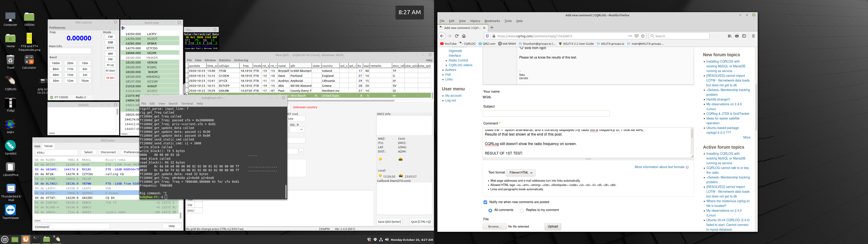Open Firefox Library icon
The height and width of the screenshot is (244, 868).
pos(729,36)
